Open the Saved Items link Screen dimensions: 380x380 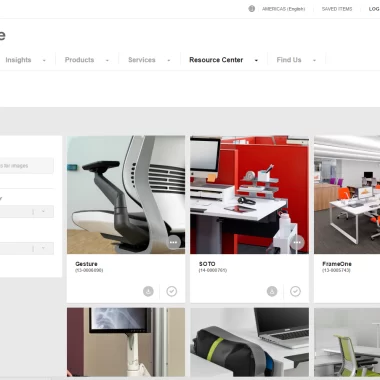pos(337,9)
